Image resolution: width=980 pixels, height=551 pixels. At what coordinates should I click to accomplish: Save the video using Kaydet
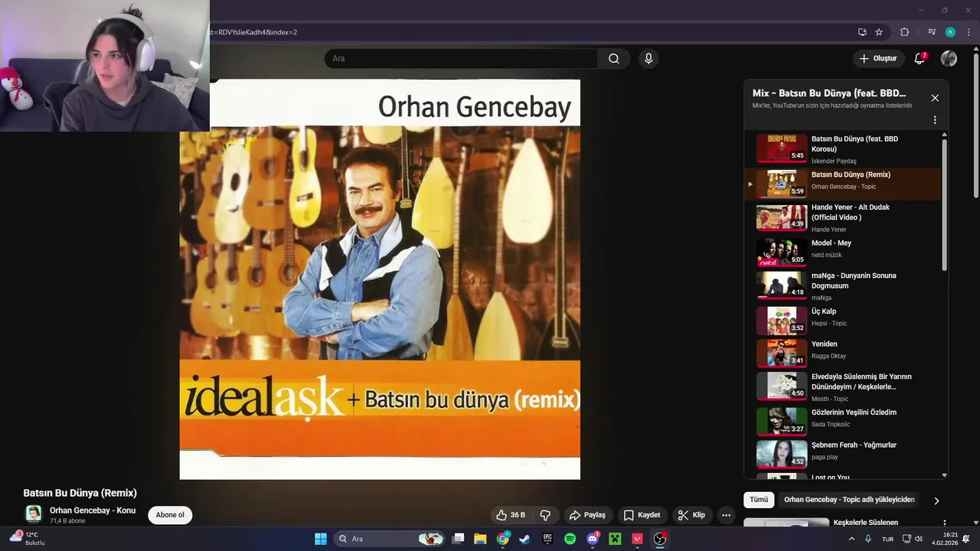pyautogui.click(x=642, y=515)
